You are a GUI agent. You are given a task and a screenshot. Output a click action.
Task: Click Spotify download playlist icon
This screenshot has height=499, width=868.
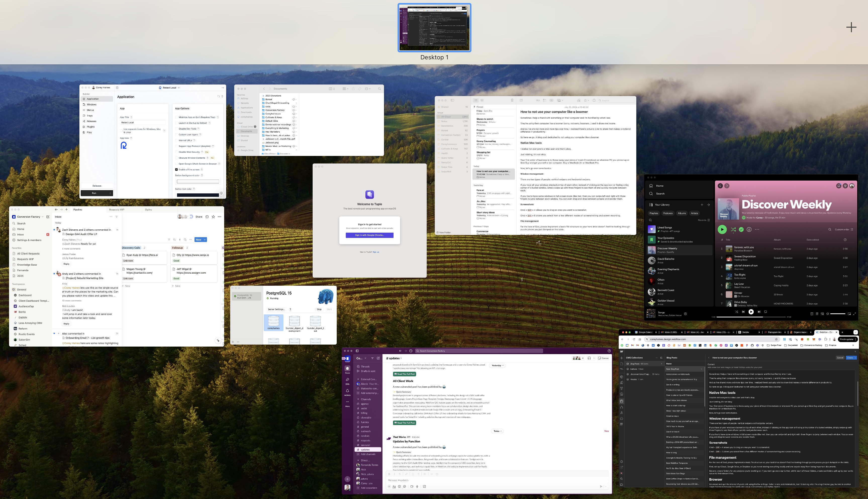(749, 230)
